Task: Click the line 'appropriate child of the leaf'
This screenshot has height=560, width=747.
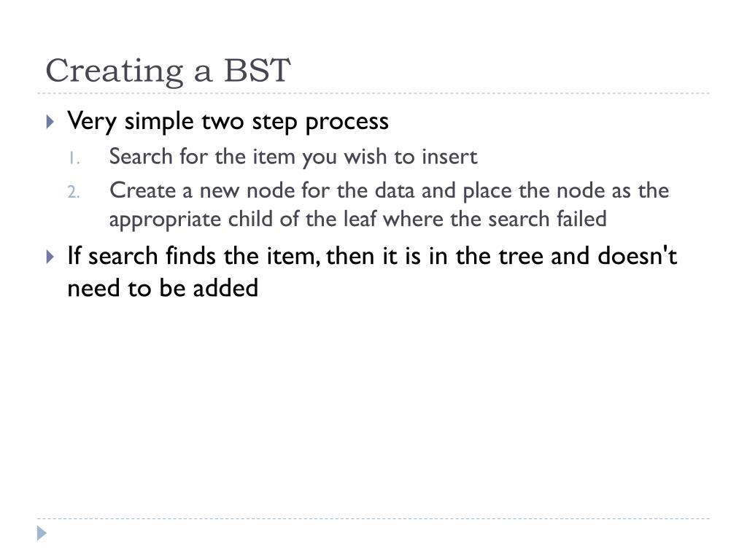Action: click(x=357, y=219)
